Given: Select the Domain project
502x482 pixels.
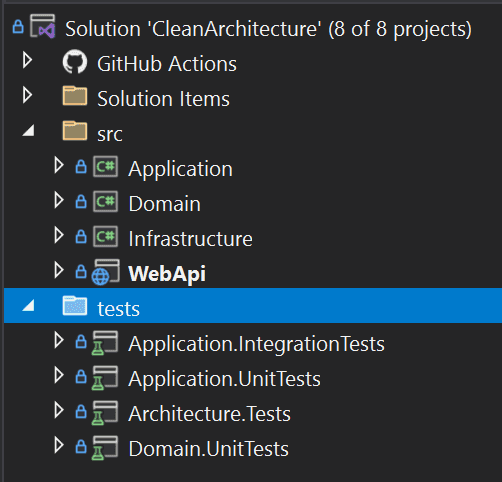Looking at the screenshot, I should pos(165,204).
